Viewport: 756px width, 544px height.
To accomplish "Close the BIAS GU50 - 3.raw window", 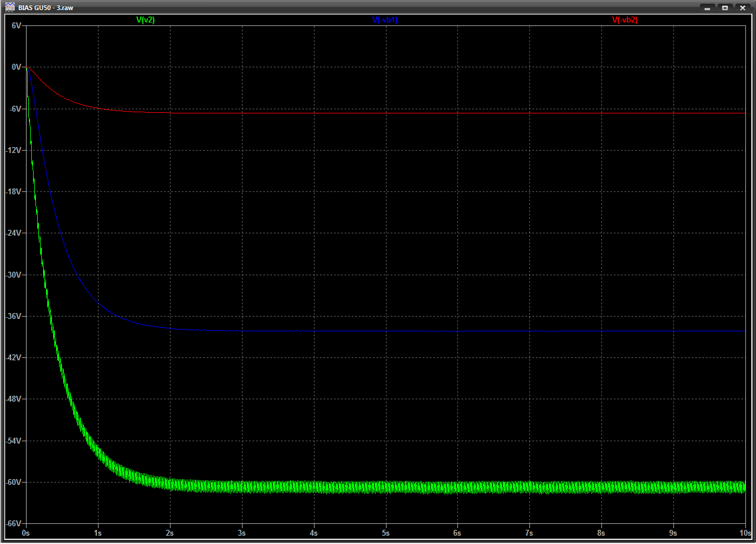I will 743,8.
